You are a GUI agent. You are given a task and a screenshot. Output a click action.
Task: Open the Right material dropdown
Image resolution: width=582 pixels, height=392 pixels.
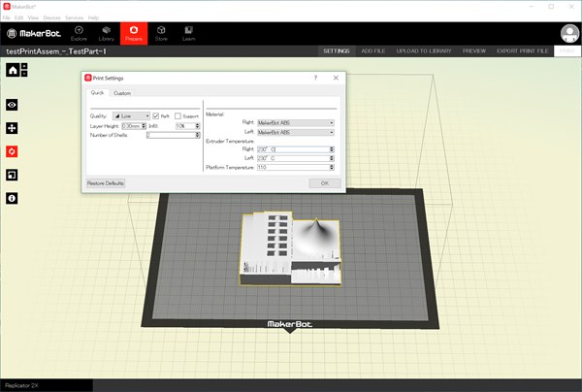296,123
